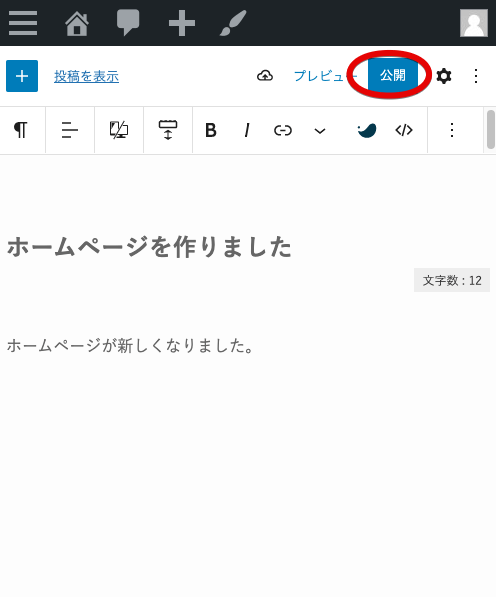Open the hamburger admin menu
The height and width of the screenshot is (597, 496).
click(23, 23)
